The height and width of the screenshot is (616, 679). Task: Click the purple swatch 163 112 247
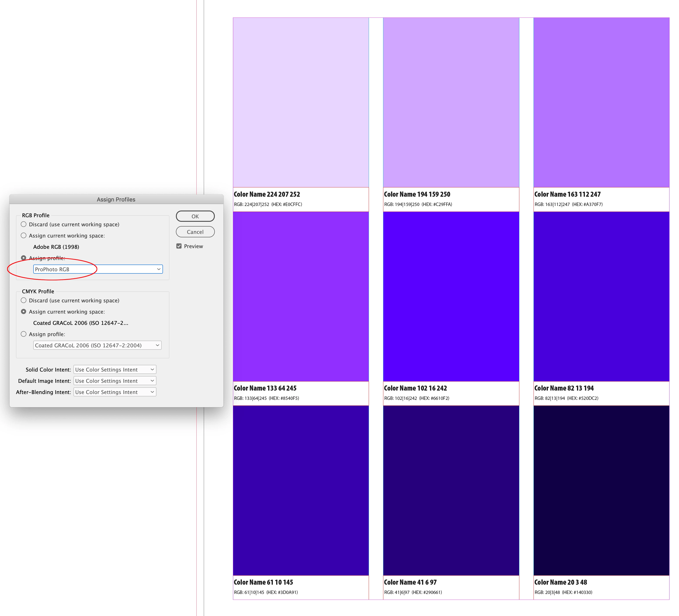coord(601,102)
